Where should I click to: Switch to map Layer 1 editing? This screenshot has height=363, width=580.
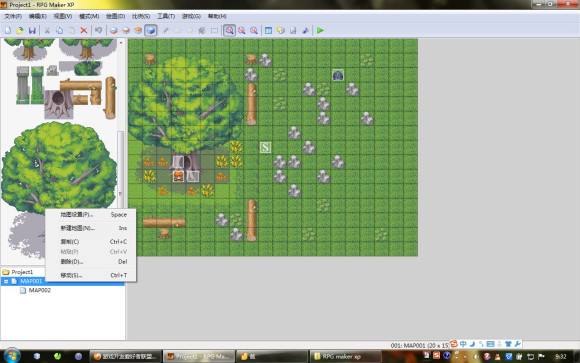114,30
